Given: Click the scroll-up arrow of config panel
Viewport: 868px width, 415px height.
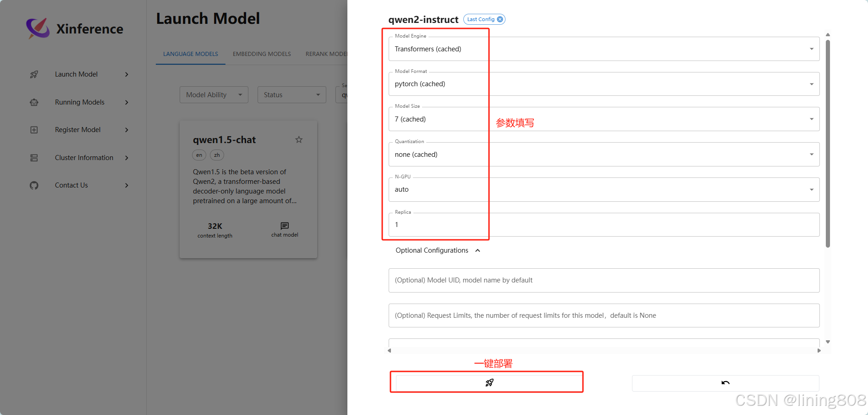Looking at the screenshot, I should (828, 35).
